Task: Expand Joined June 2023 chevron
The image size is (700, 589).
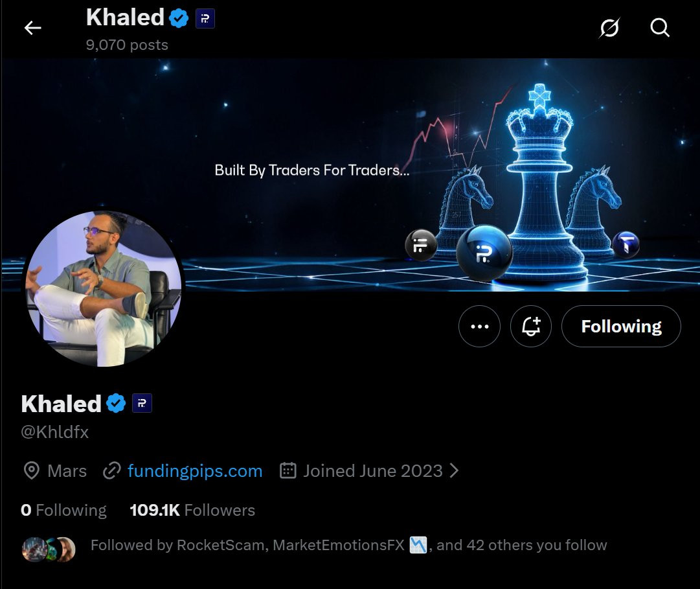Action: click(x=455, y=470)
